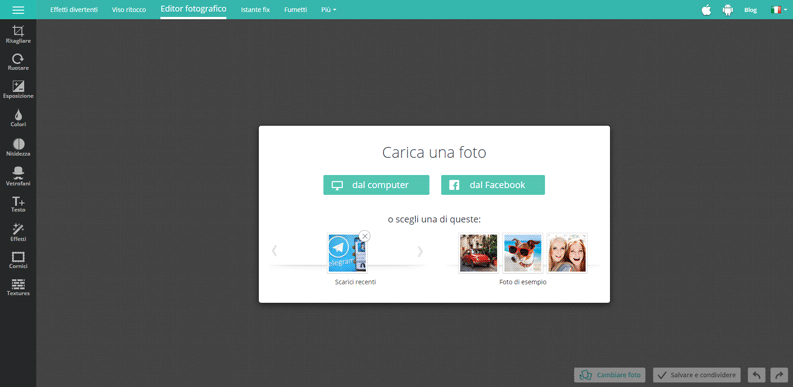Click Cambiare foto button

click(x=609, y=375)
